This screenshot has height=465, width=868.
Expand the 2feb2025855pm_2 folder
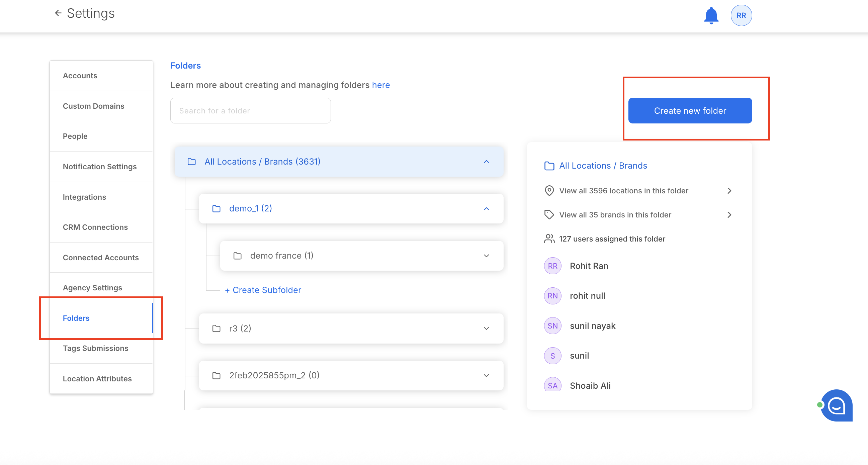click(486, 375)
